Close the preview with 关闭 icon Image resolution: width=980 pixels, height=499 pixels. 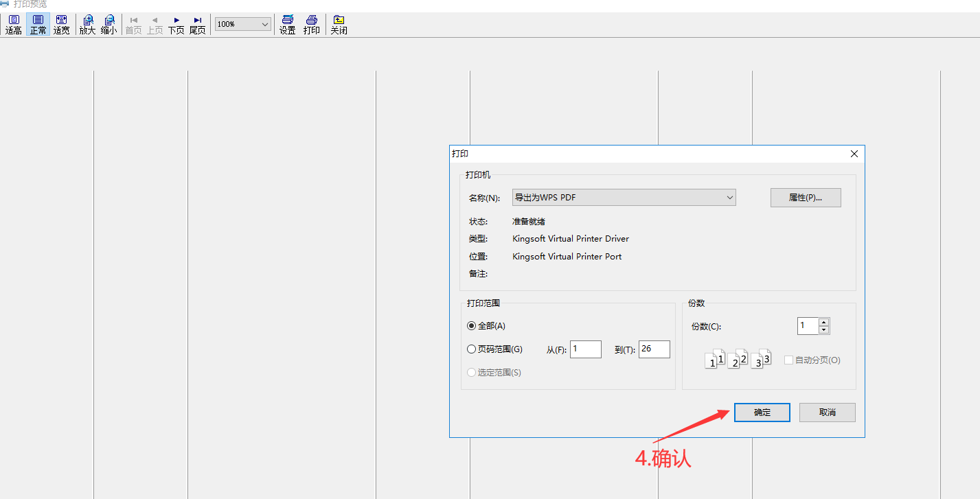(x=339, y=25)
